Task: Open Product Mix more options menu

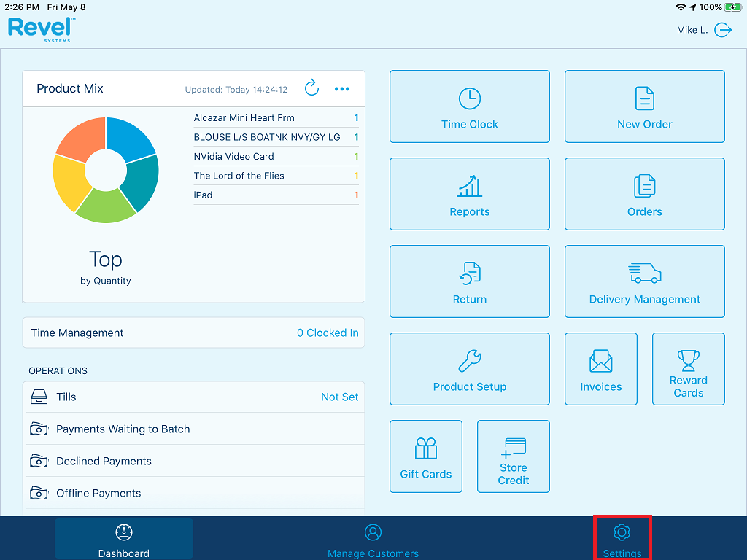Action: pos(342,89)
